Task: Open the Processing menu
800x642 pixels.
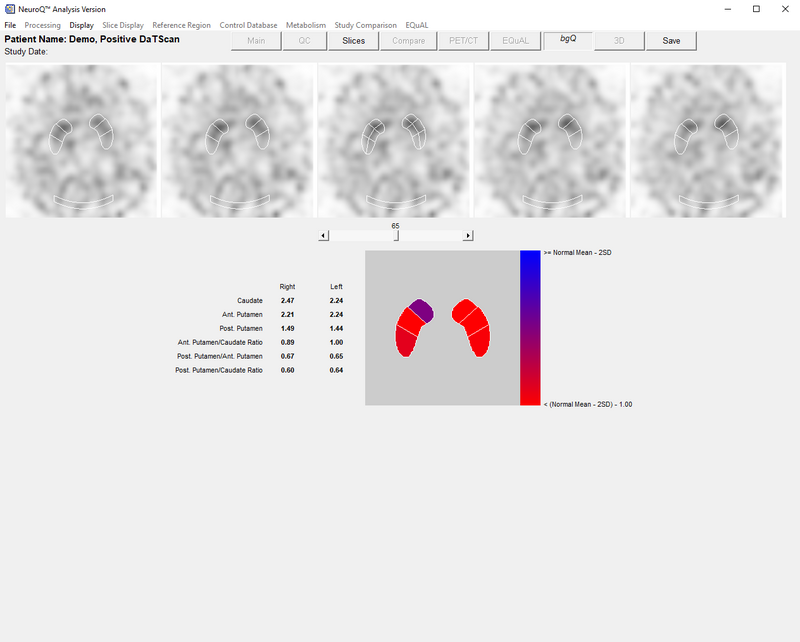Action: pos(42,24)
